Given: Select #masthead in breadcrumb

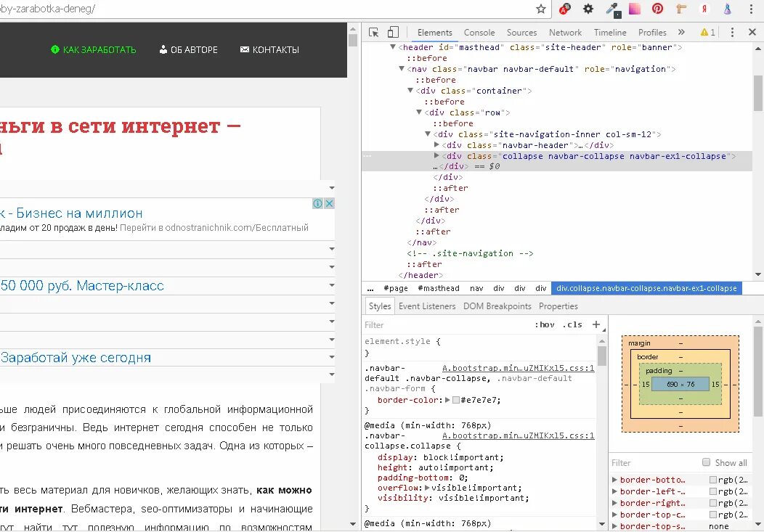Looking at the screenshot, I should tap(439, 288).
